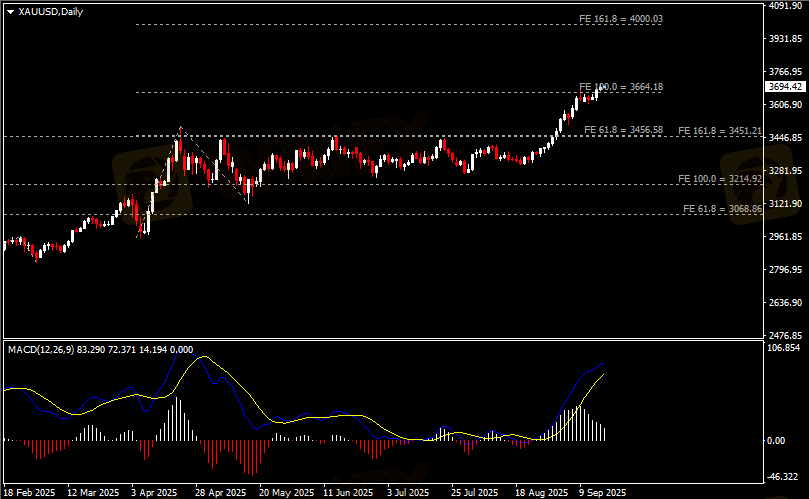Click the 106.854 MACD scale value
Screen dimensions: 810x499
coord(785,348)
